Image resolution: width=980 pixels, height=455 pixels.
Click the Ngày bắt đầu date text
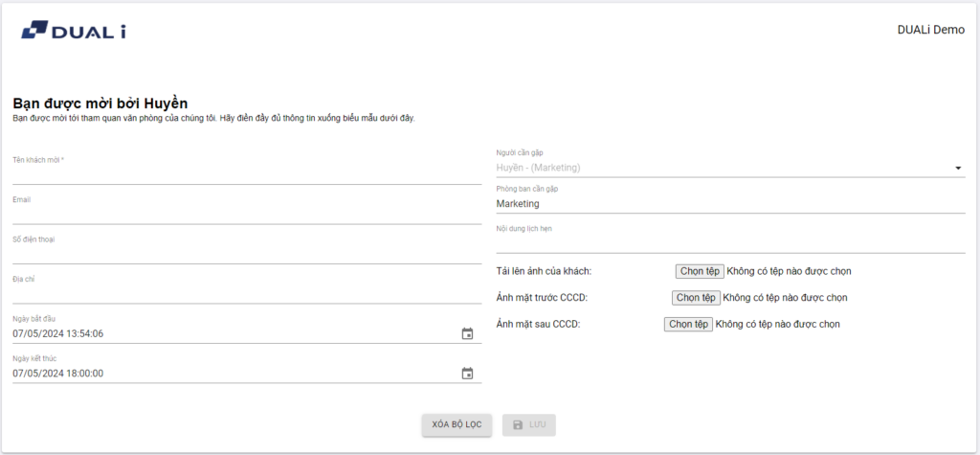[58, 333]
